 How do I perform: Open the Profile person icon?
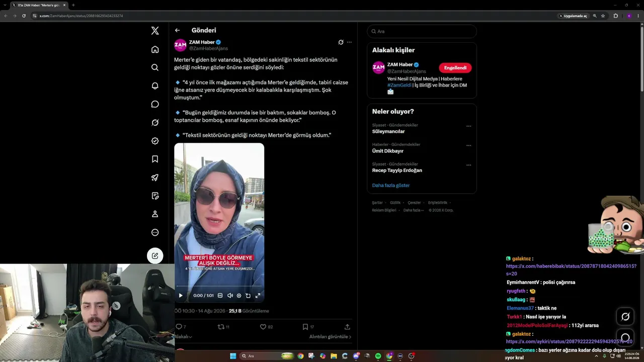[x=155, y=214]
